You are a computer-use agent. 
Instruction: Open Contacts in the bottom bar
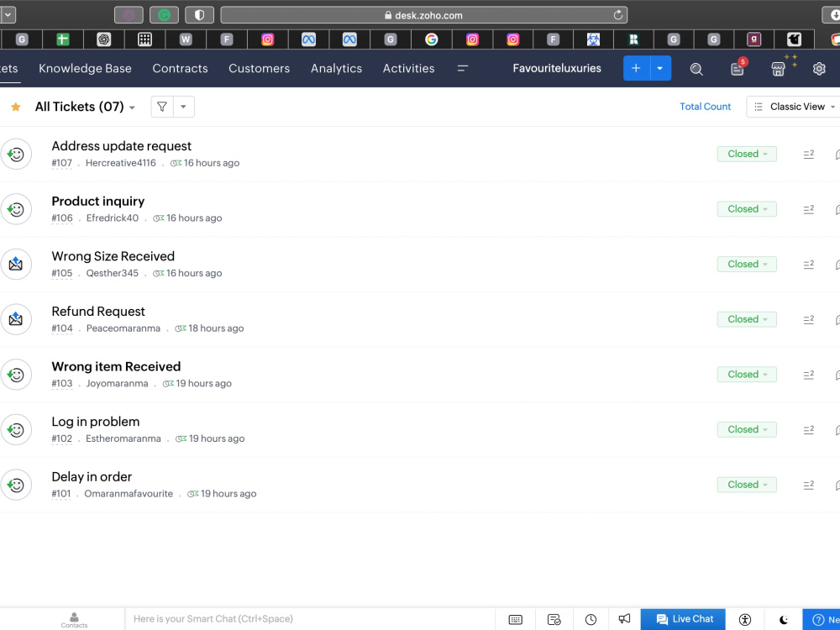tap(74, 620)
